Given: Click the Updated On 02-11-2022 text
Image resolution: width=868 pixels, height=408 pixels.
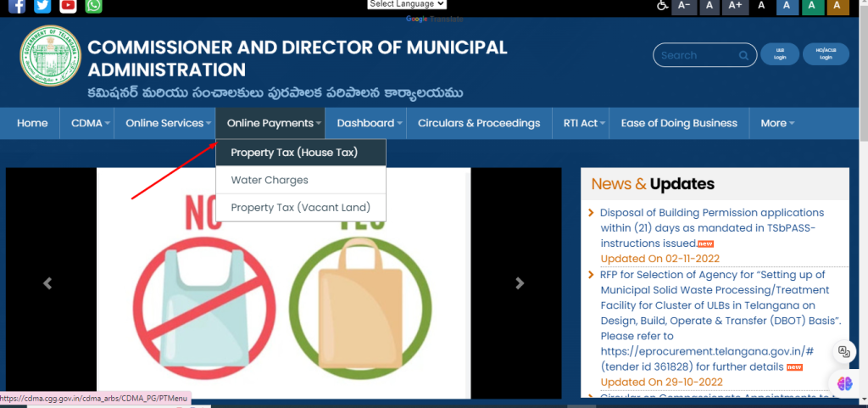Looking at the screenshot, I should coord(659,259).
